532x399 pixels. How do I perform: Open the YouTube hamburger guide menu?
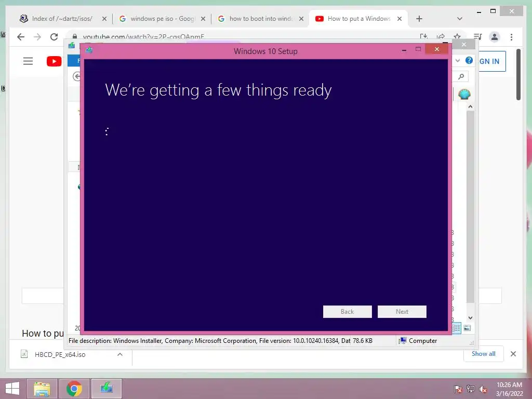(x=28, y=61)
